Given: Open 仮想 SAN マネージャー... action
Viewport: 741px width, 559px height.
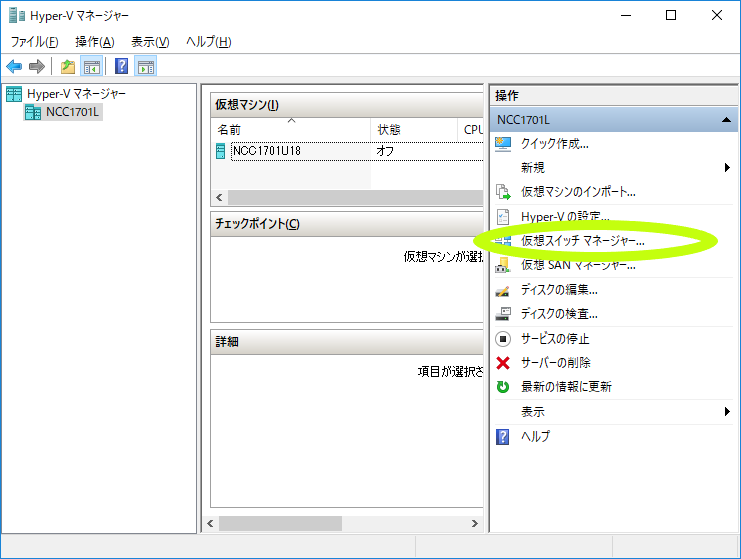Looking at the screenshot, I should coord(578,265).
